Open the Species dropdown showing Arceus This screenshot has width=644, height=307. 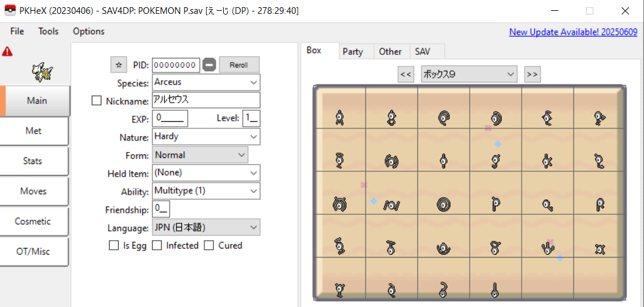tap(206, 82)
